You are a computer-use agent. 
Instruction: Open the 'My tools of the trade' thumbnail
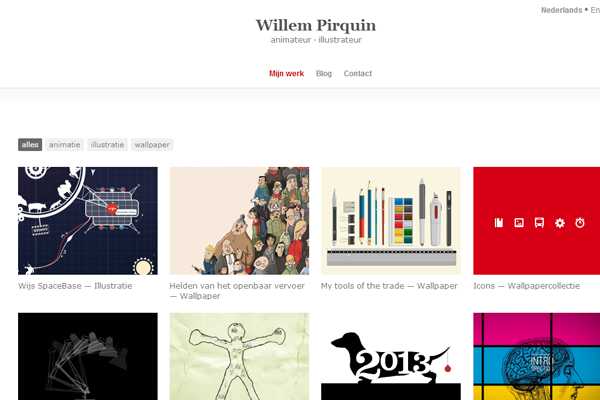coord(391,220)
